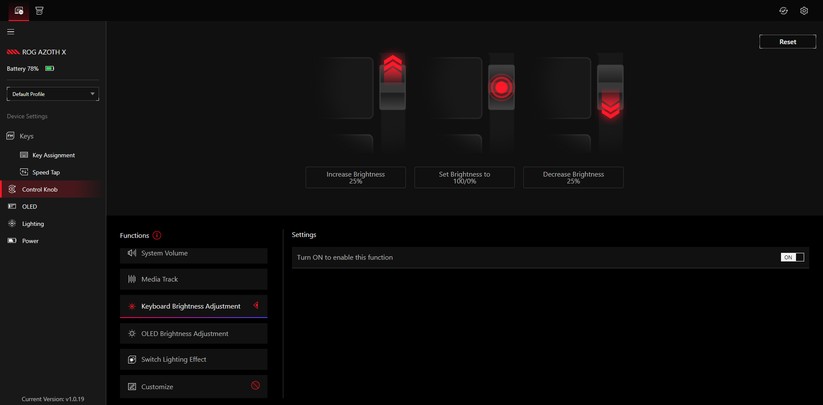Screen dimensions: 823x405
Task: Open the store bag icon tab
Action: coord(39,11)
